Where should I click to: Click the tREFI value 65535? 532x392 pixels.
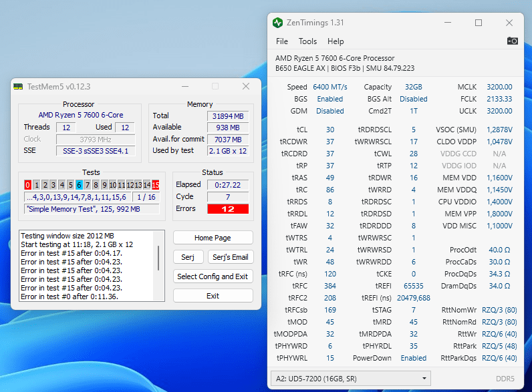(x=414, y=286)
